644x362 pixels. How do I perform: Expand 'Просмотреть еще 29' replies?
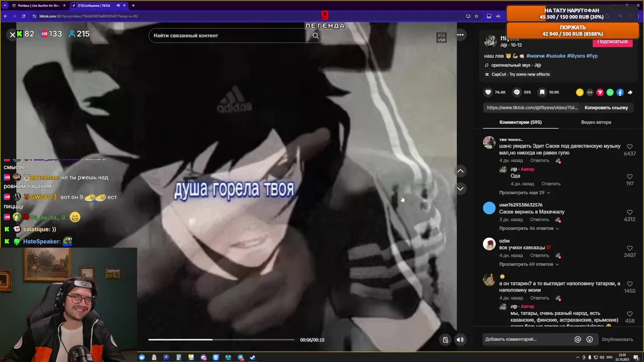click(x=525, y=193)
